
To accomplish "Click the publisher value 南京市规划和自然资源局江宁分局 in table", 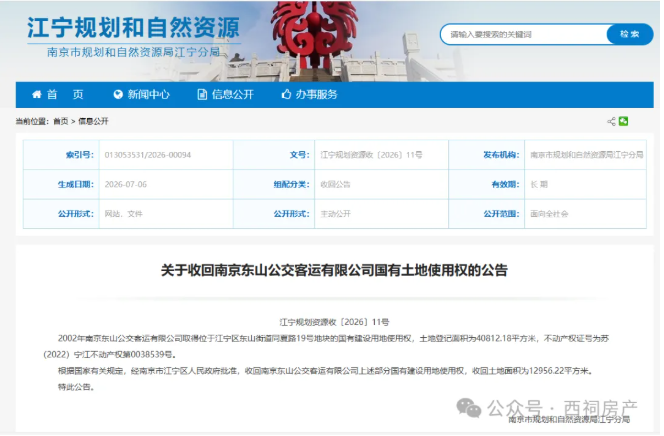I will 587,155.
